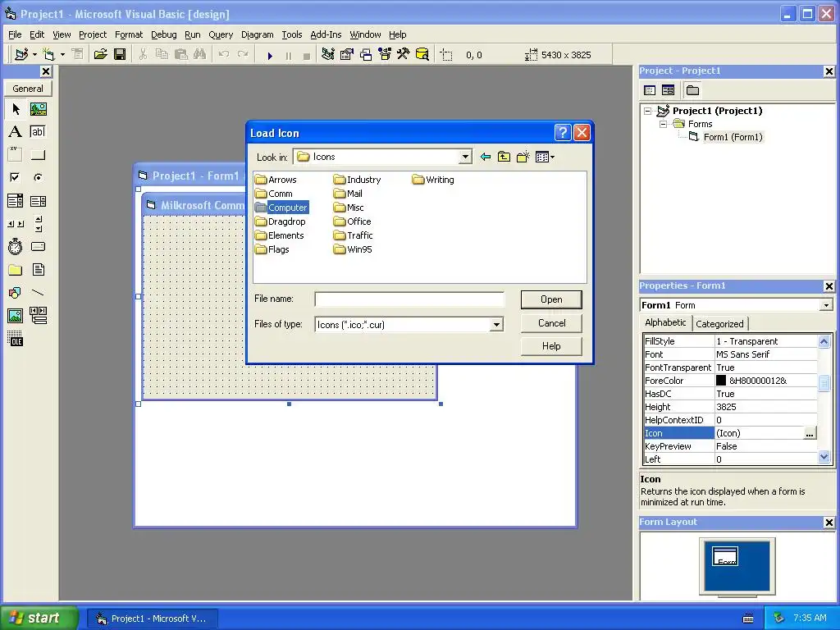840x630 pixels.
Task: Select the ListBox control tool
Action: coord(38,201)
